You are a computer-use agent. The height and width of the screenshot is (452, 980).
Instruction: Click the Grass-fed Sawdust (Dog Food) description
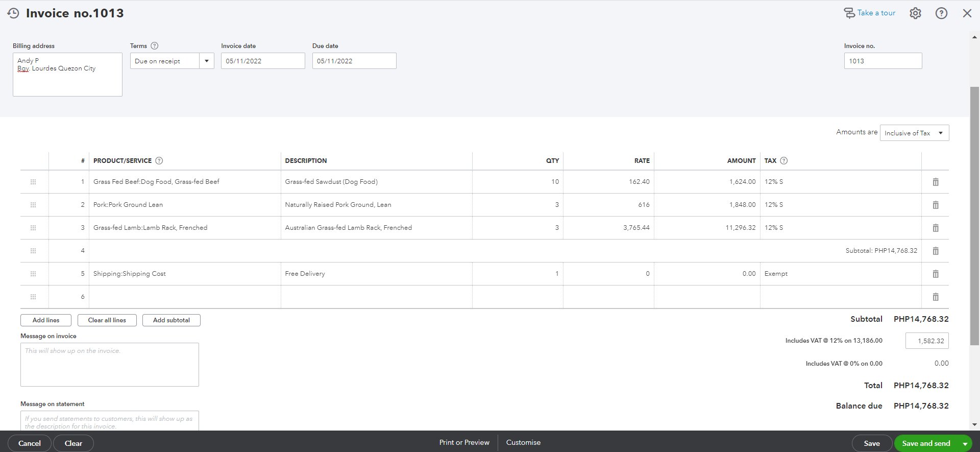331,182
